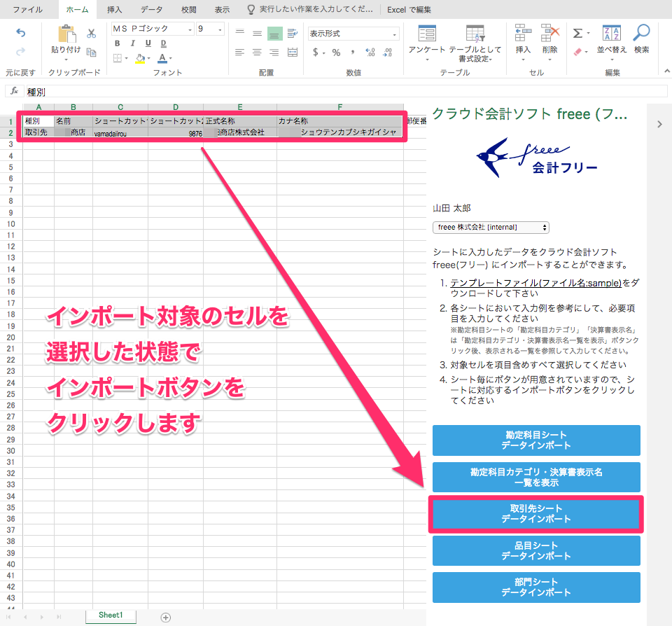The width and height of the screenshot is (672, 626).
Task: Center text horizontally
Action: tap(257, 53)
